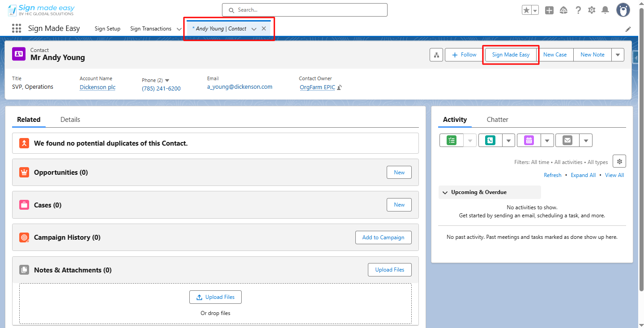Image resolution: width=644 pixels, height=328 pixels.
Task: Open the New Event dropdown arrow
Action: pos(547,140)
